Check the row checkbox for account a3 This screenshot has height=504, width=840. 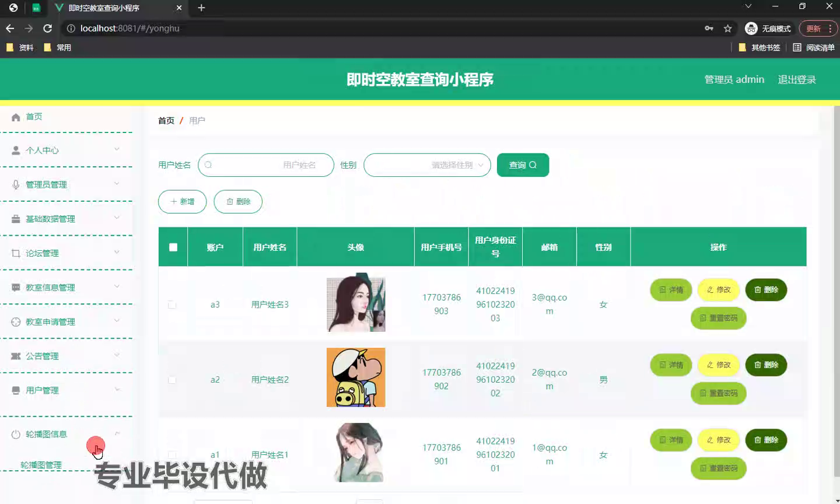pos(172,304)
